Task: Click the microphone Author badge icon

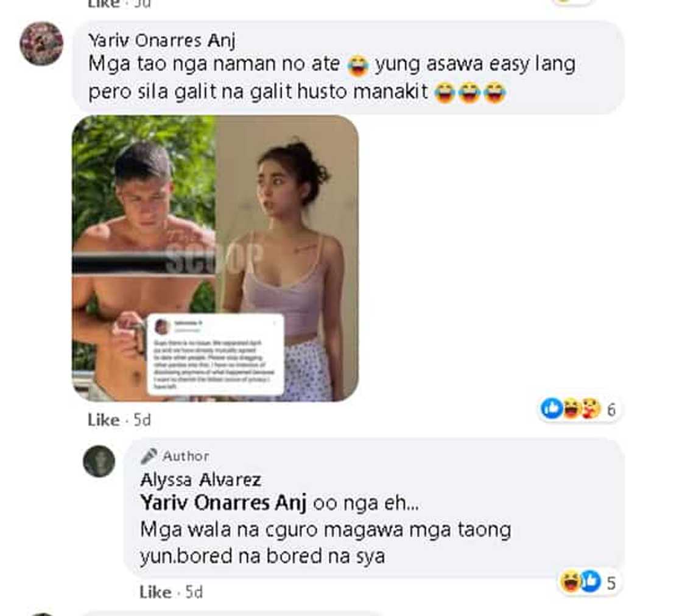Action: point(149,456)
